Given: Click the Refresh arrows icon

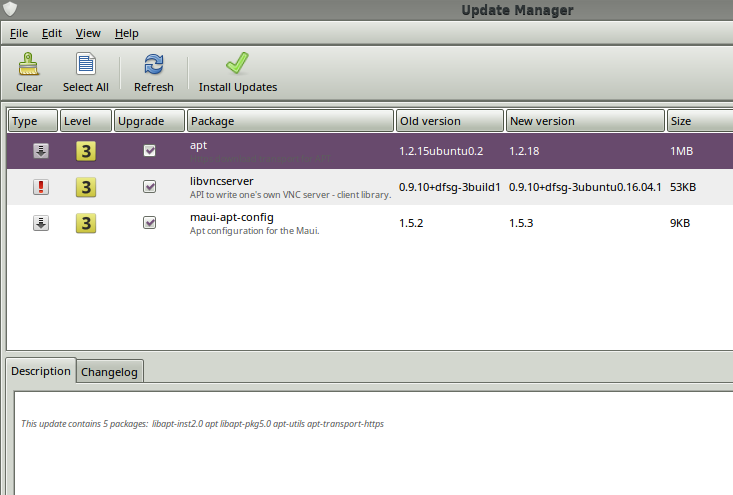Looking at the screenshot, I should 154,65.
